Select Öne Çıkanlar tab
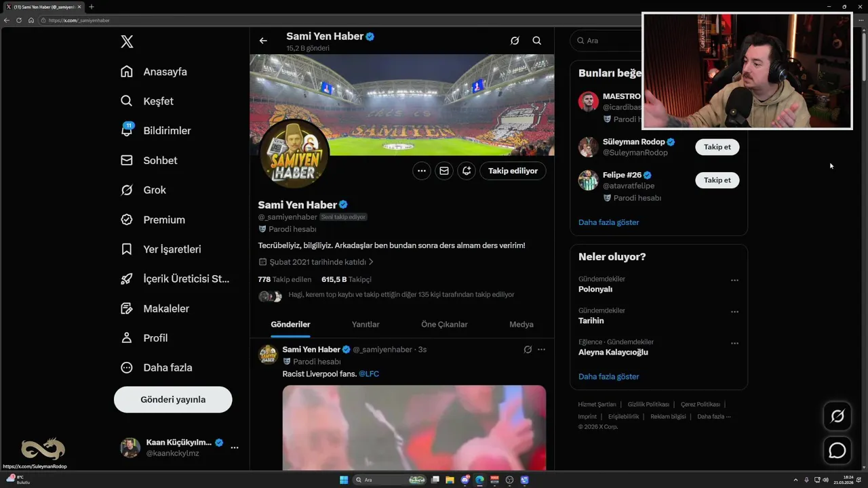The width and height of the screenshot is (868, 488). pos(444,325)
